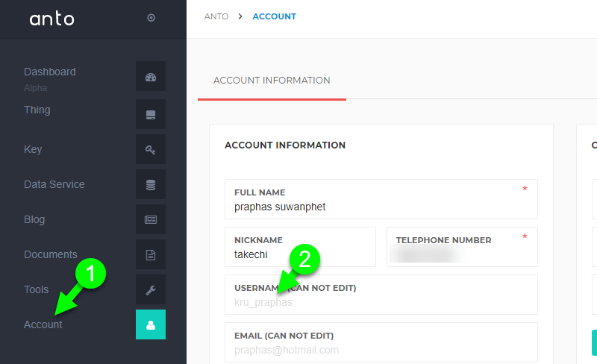Image resolution: width=597 pixels, height=364 pixels.
Task: Click the Thing device icon
Action: 151,114
